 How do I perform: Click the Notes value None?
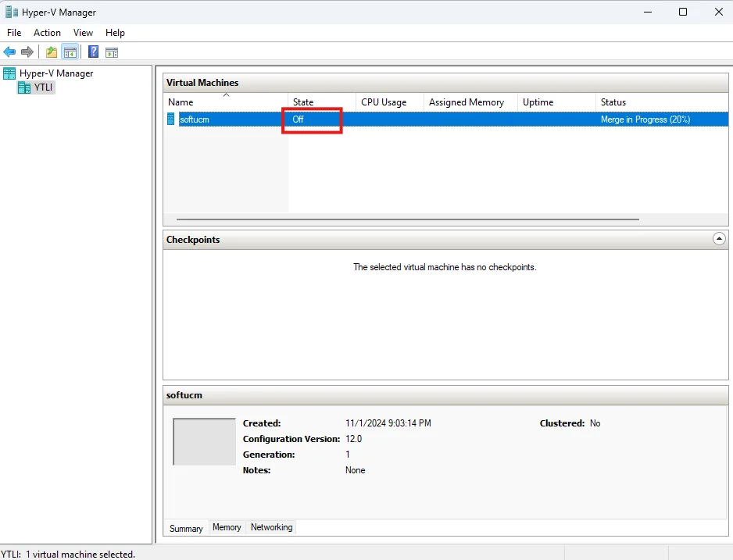[356, 470]
